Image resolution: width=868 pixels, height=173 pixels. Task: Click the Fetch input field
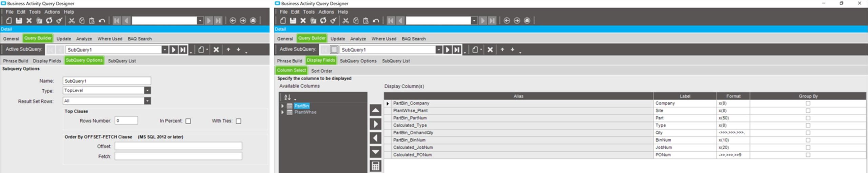click(178, 156)
